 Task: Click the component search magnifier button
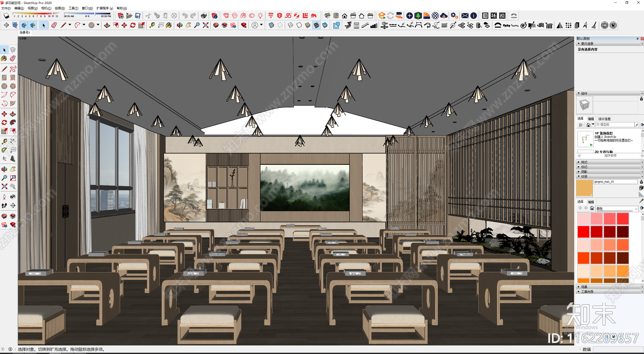[x=636, y=125]
